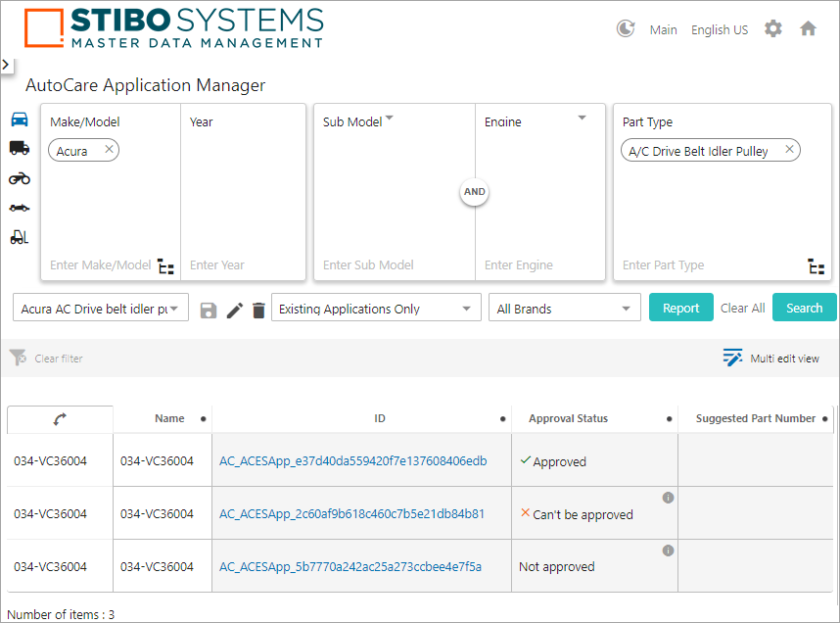The height and width of the screenshot is (623, 840).
Task: Open the Main context selector
Action: tap(663, 30)
